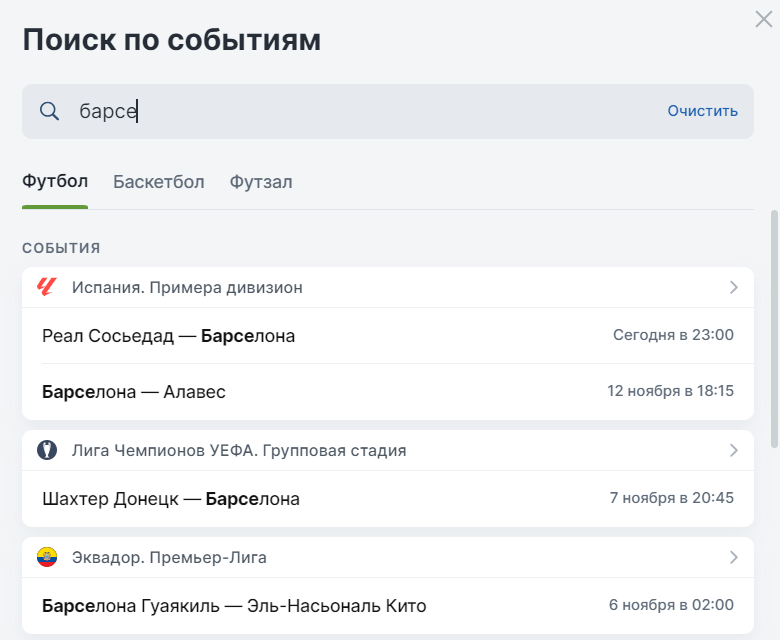Image resolution: width=780 pixels, height=640 pixels.
Task: Click the 'СОБЫТИЯ' section header
Action: 61,248
